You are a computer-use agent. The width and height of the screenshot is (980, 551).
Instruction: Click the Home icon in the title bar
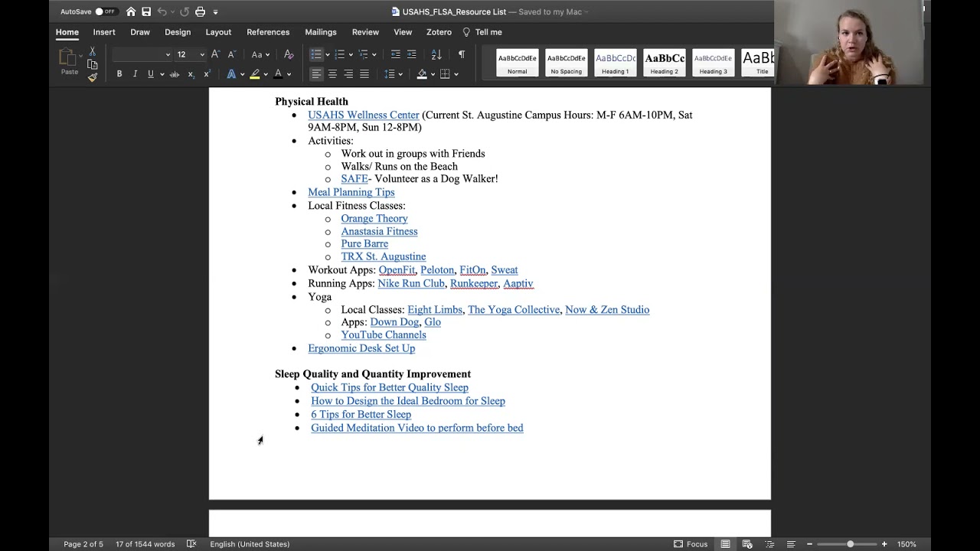pos(131,11)
